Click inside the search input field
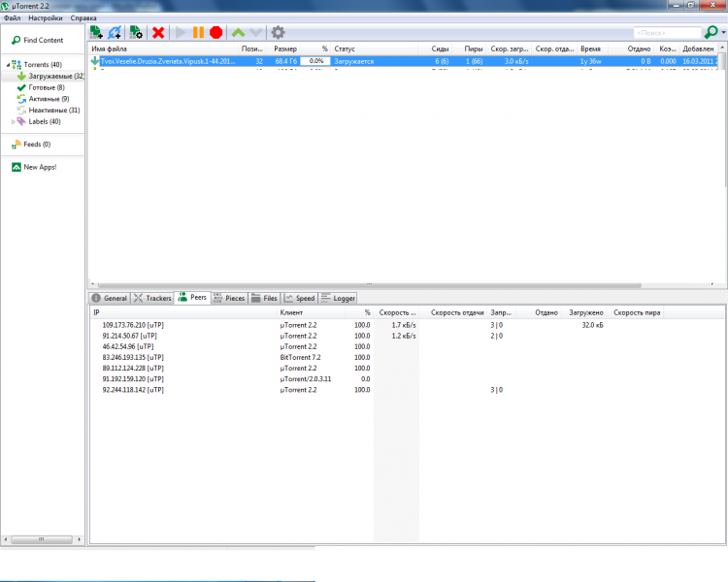Viewport: 728px width, 582px height. pyautogui.click(x=667, y=32)
